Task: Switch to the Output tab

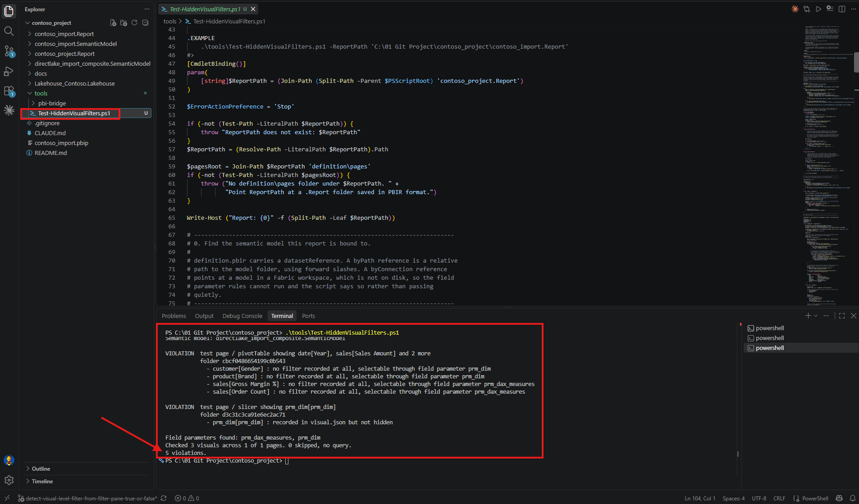Action: tap(204, 316)
